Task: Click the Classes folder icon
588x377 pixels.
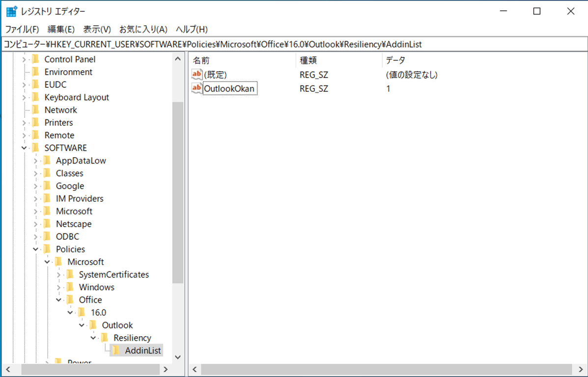Action: click(x=47, y=173)
